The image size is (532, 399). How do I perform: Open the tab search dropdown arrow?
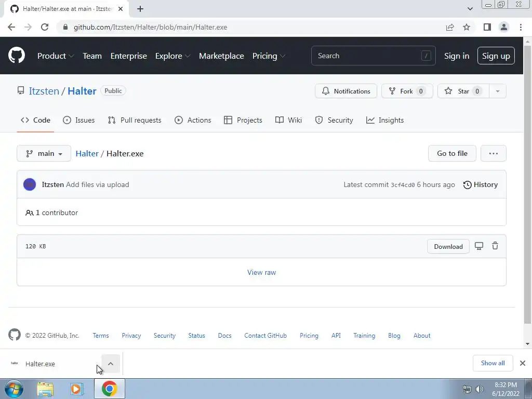pos(470,9)
